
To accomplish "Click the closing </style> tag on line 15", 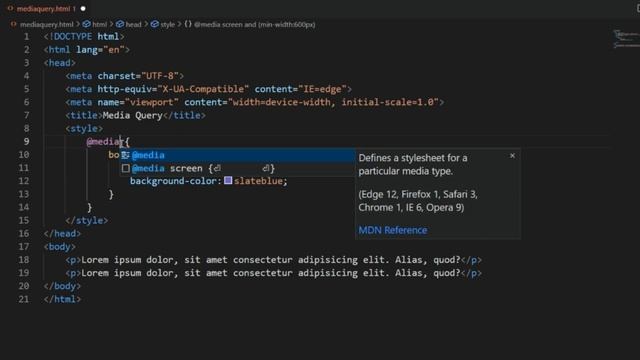I will click(x=87, y=220).
